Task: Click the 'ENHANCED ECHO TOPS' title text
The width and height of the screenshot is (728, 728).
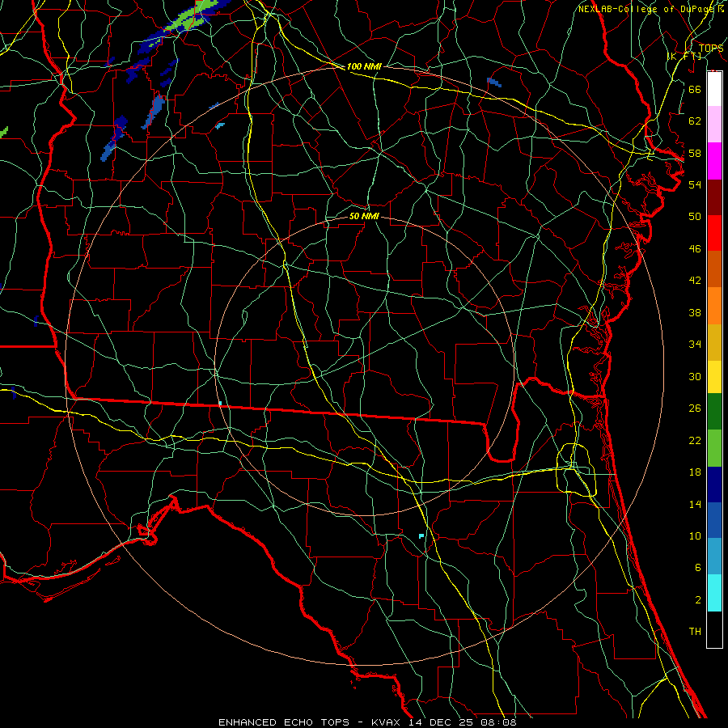Action: pyautogui.click(x=284, y=722)
